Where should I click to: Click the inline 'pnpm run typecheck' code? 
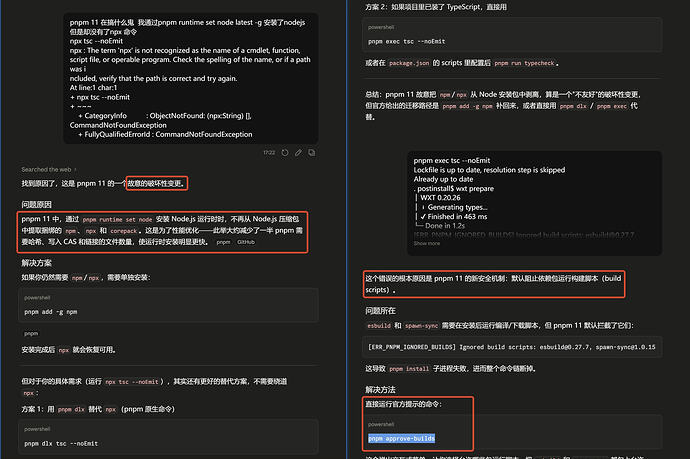[x=524, y=63]
